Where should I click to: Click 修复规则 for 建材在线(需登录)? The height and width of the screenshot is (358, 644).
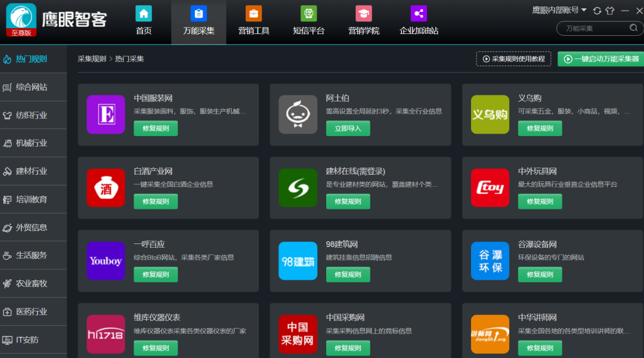click(348, 202)
